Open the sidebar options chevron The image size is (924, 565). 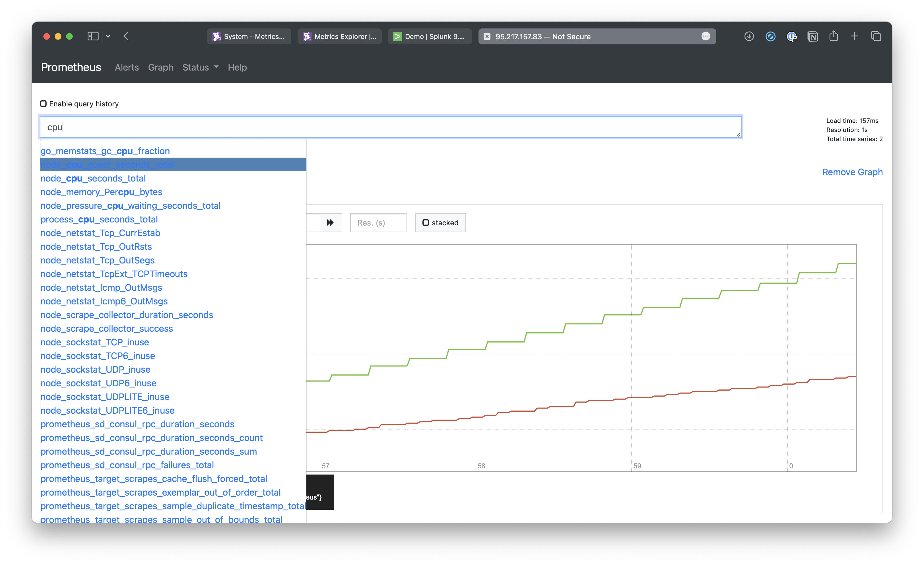point(108,36)
